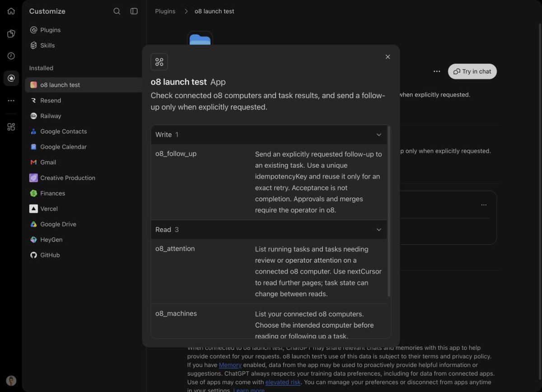Viewport: 542px width, 392px height.
Task: Click the tool list scrollbar in the dialog
Action: tap(389, 211)
